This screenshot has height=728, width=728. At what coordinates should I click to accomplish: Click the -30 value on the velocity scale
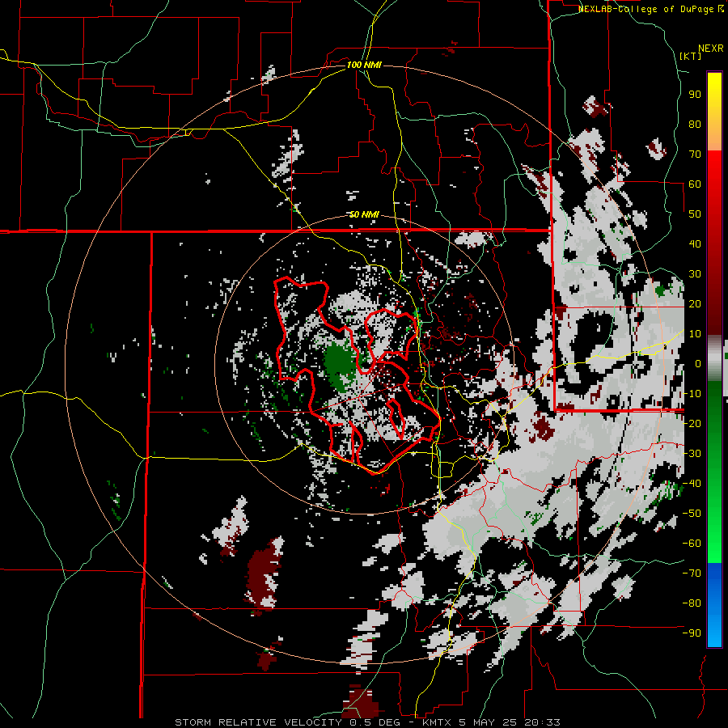692,454
